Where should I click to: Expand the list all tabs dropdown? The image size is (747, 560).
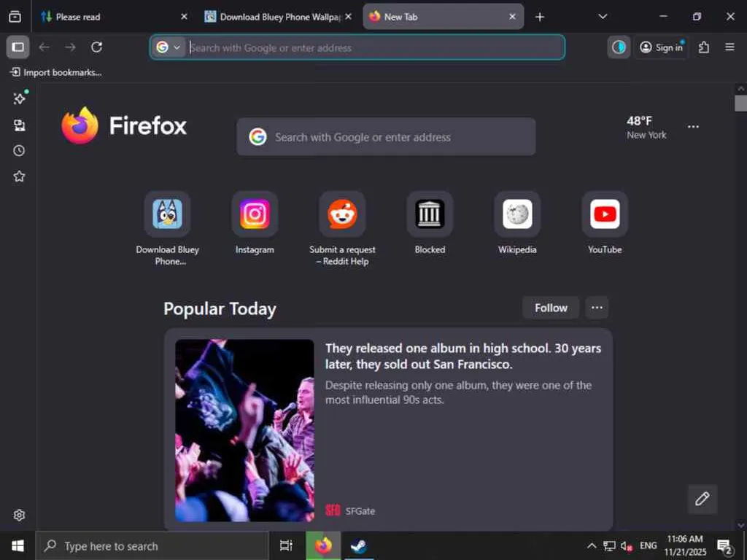click(x=603, y=17)
